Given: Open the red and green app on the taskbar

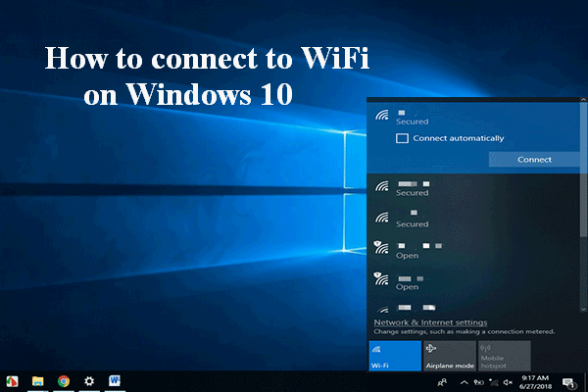Looking at the screenshot, I should pyautogui.click(x=12, y=381).
